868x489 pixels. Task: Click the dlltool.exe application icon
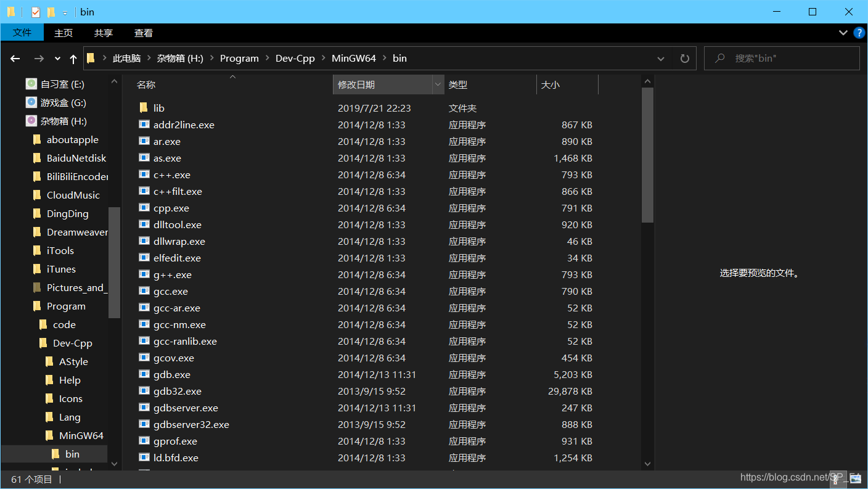click(x=144, y=224)
